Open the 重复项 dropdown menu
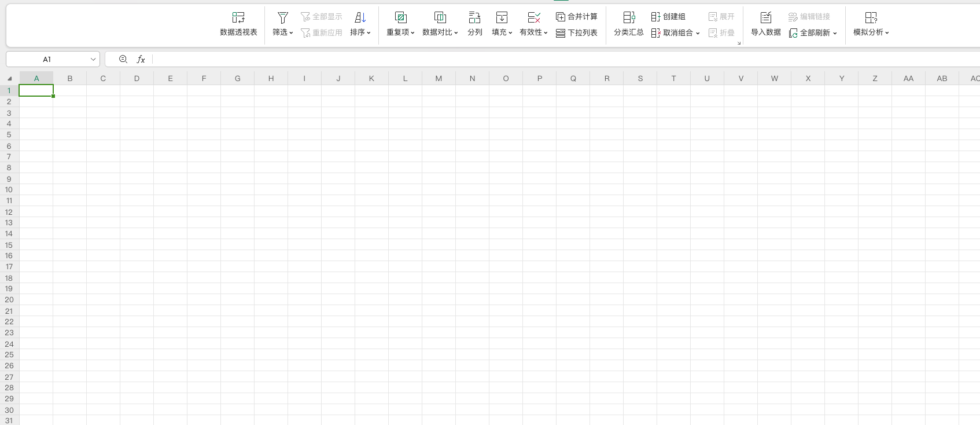 click(412, 32)
